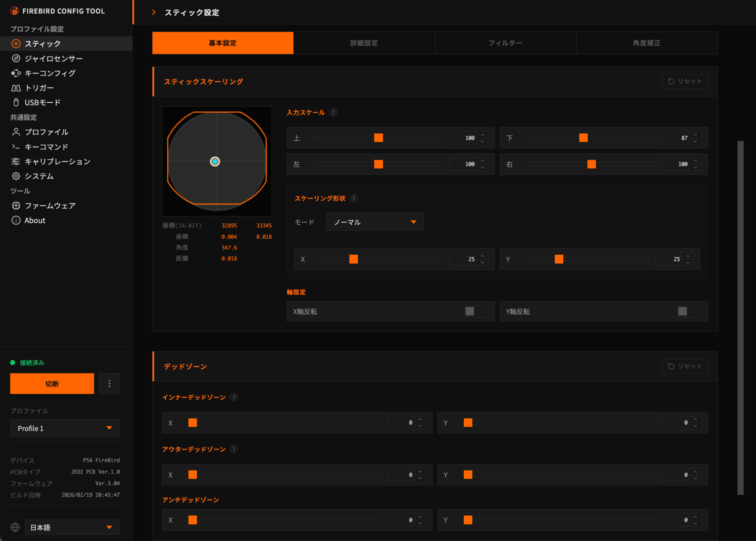Increment the 上 scale value stepper

pos(483,134)
